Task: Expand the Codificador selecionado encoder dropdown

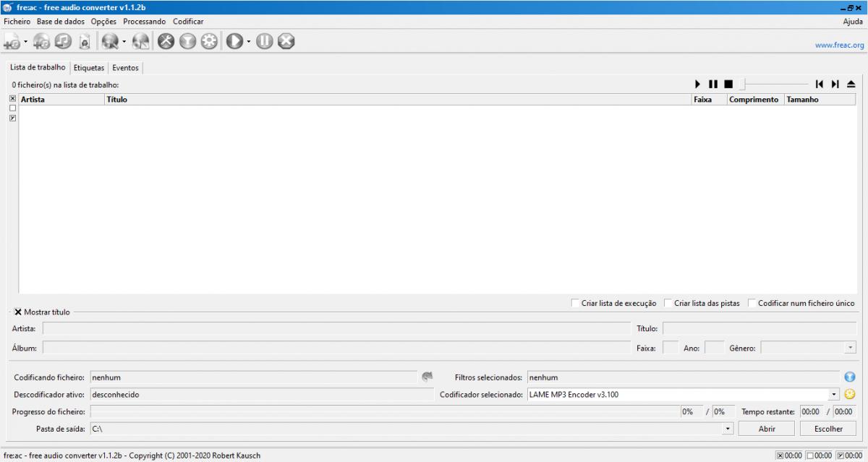Action: pos(834,395)
